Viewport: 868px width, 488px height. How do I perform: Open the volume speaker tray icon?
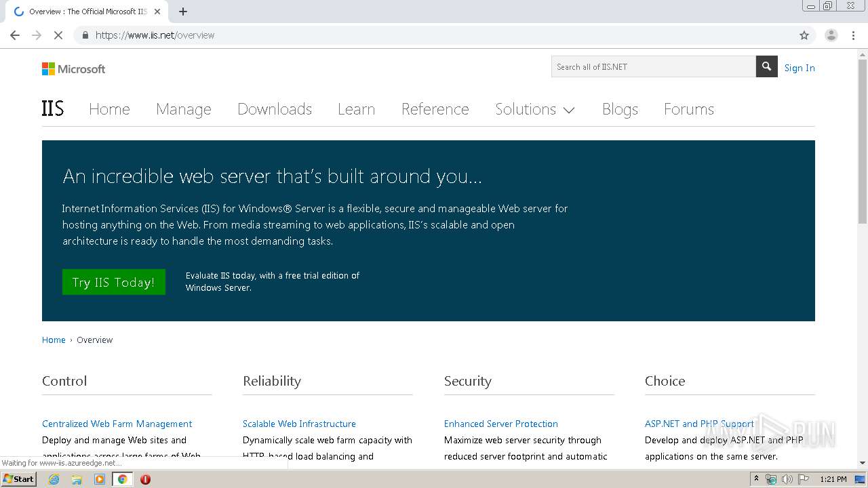click(787, 479)
